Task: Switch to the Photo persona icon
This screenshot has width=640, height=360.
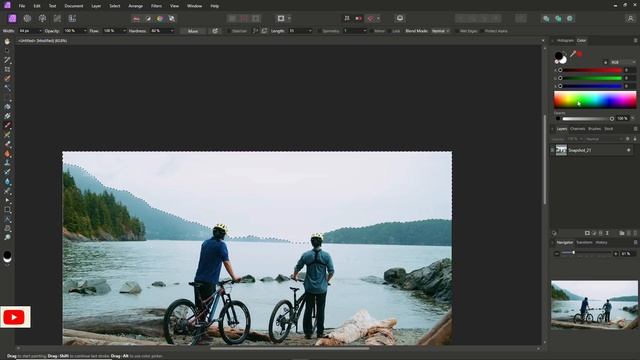Action: point(12,18)
